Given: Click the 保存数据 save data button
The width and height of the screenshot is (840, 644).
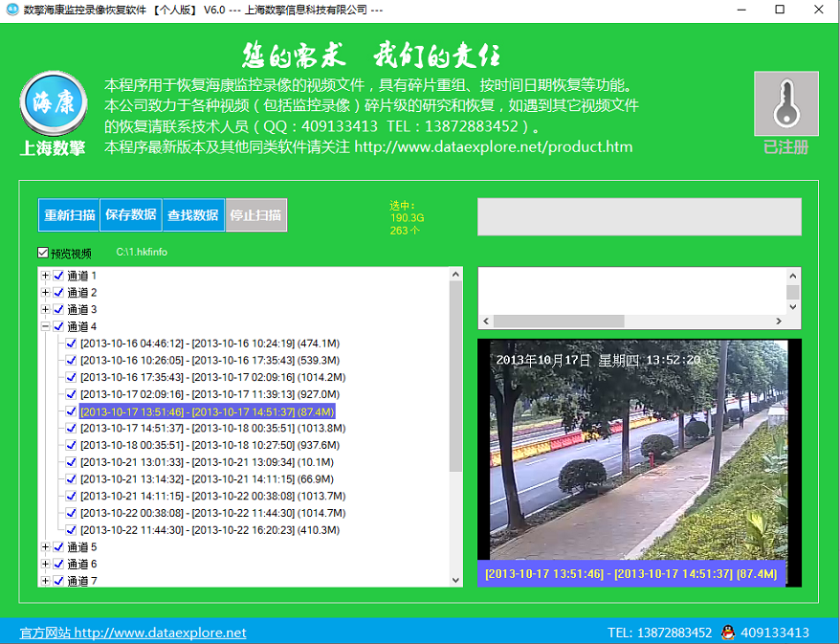Looking at the screenshot, I should 131,215.
